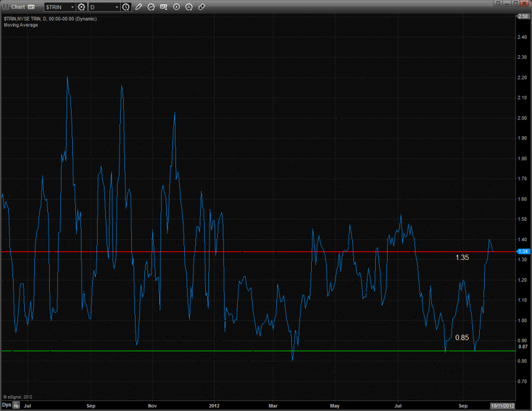Toggle the symbol link badge beside Chart
Image resolution: width=532 pixels, height=411 pixels.
point(31,7)
